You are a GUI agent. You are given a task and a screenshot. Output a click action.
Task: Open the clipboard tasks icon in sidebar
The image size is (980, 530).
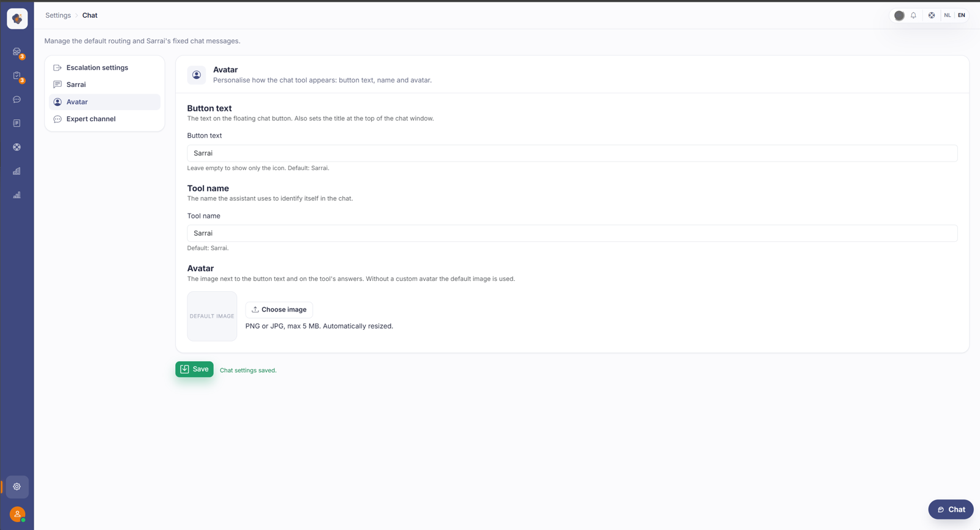17,76
